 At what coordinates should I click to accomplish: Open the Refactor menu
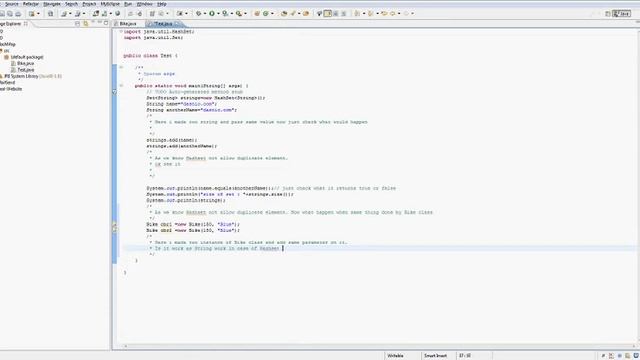[31, 4]
